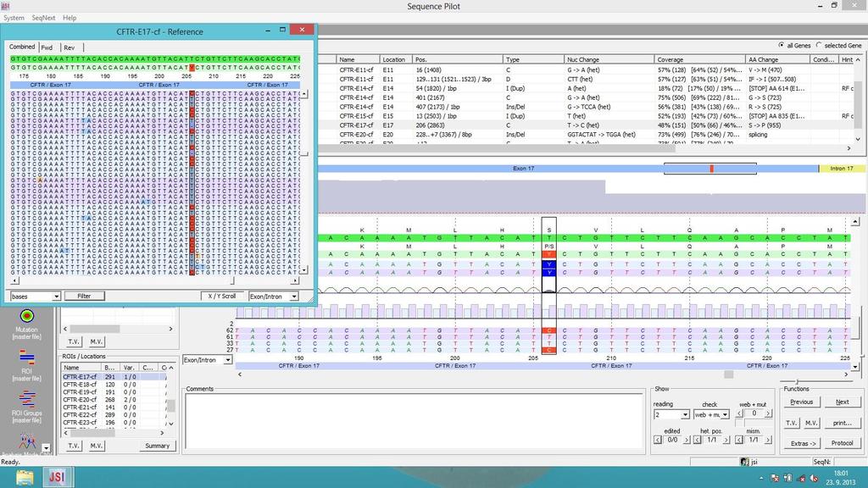This screenshot has width=868, height=488.
Task: Go to next web + mut entry
Action: click(x=768, y=413)
